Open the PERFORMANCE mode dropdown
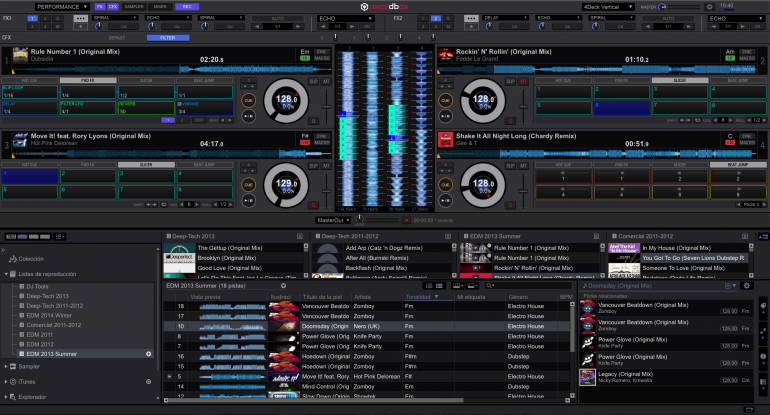The image size is (770, 415). (x=63, y=7)
